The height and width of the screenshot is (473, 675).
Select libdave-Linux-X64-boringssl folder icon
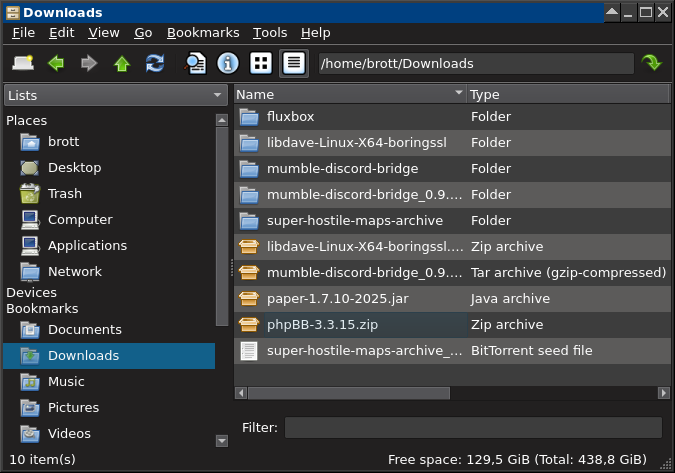coord(249,143)
